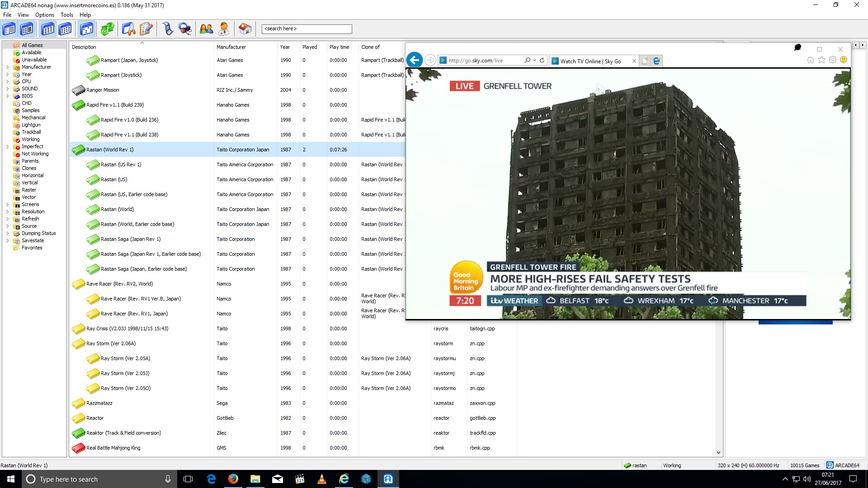Expand the SOUND folder tree node
The image size is (868, 488).
click(x=7, y=89)
